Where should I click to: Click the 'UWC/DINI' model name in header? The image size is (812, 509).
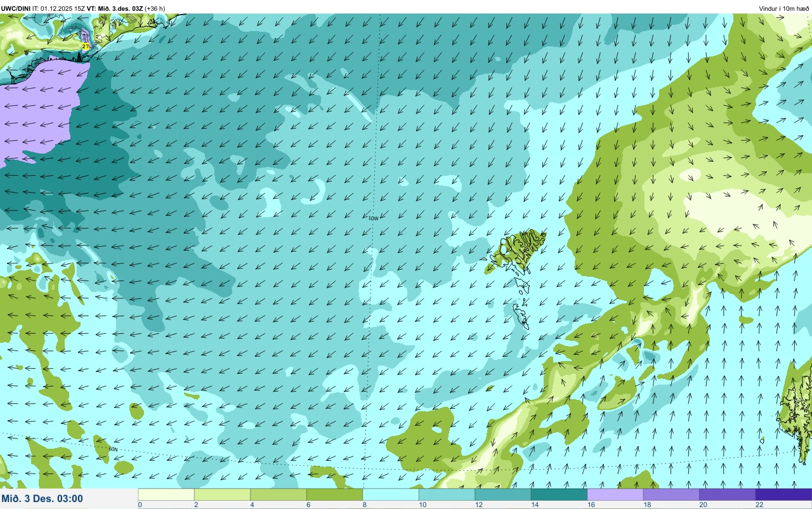pos(16,8)
